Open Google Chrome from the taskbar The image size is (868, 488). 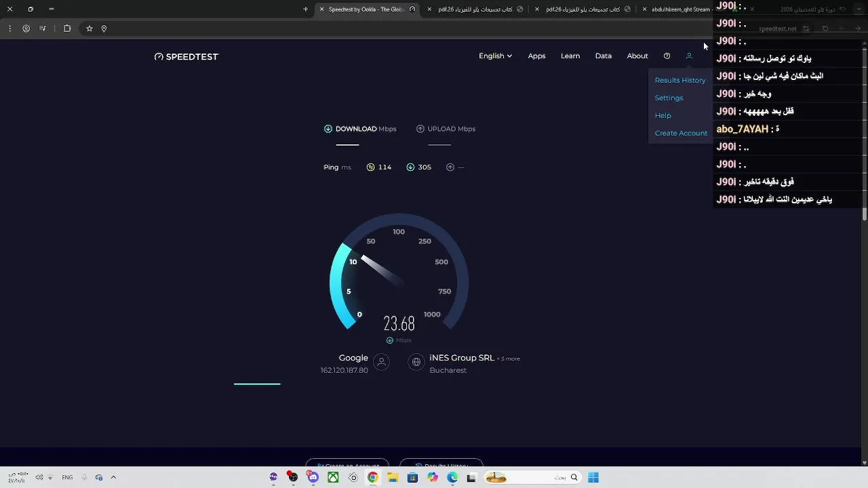(x=373, y=478)
